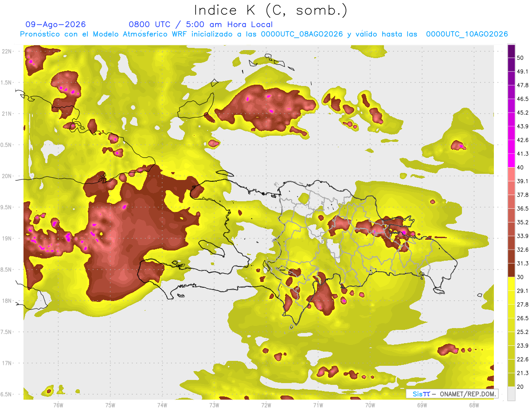Click the colorbar value '23.9'
Screen dimensions: 532x411
(522, 346)
